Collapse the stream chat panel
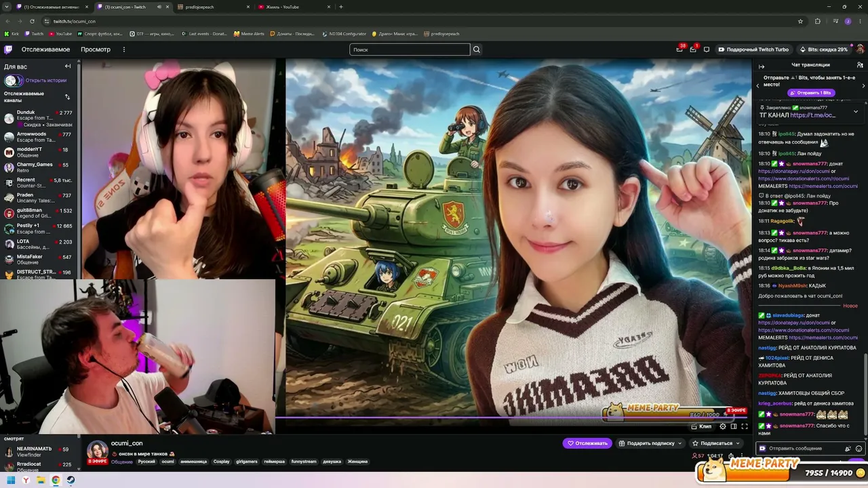868x488 pixels. [762, 66]
